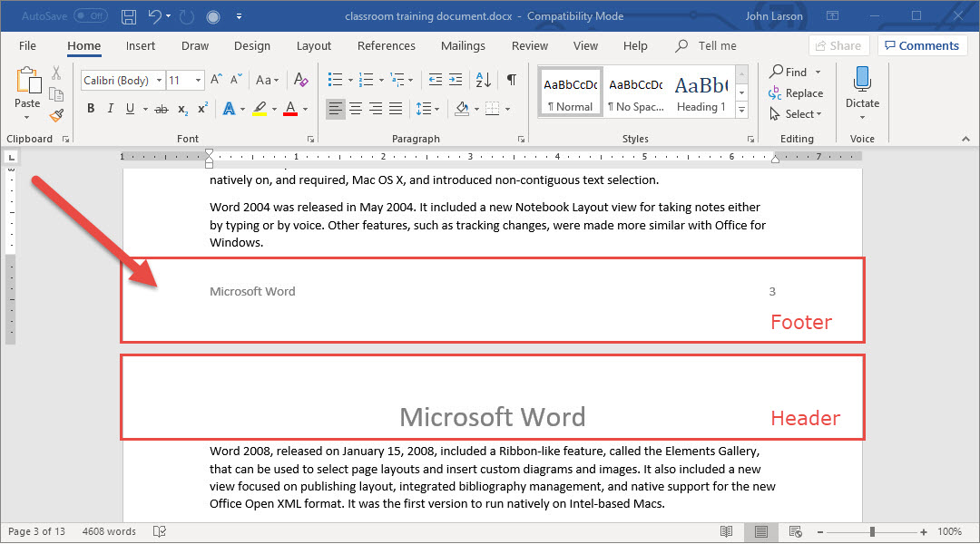Click the Format Painter brush icon
The width and height of the screenshot is (980, 544).
click(56, 115)
